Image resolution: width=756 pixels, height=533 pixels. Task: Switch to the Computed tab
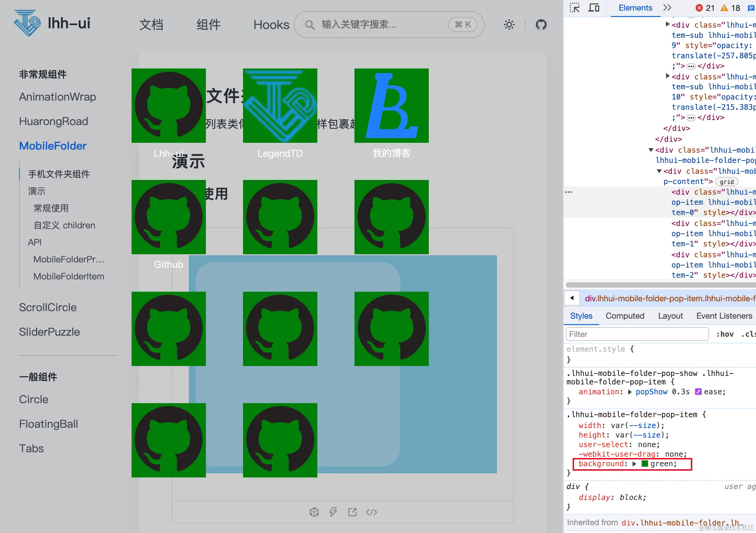625,316
